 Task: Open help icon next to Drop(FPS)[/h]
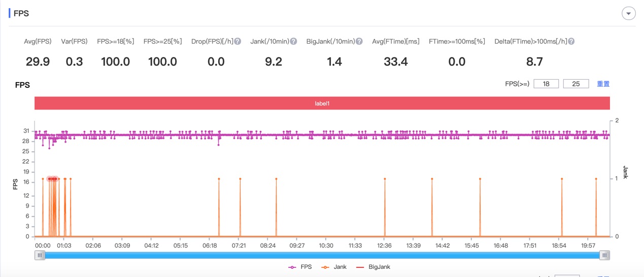tap(237, 42)
